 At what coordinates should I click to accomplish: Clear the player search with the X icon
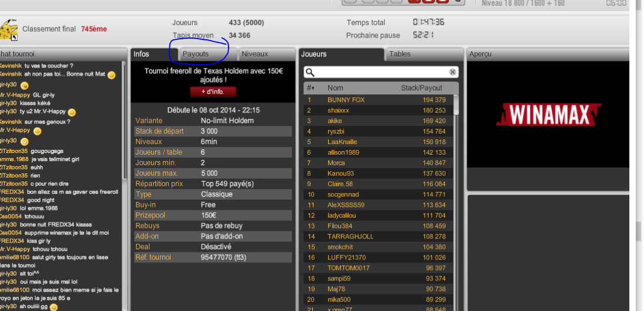coord(452,72)
